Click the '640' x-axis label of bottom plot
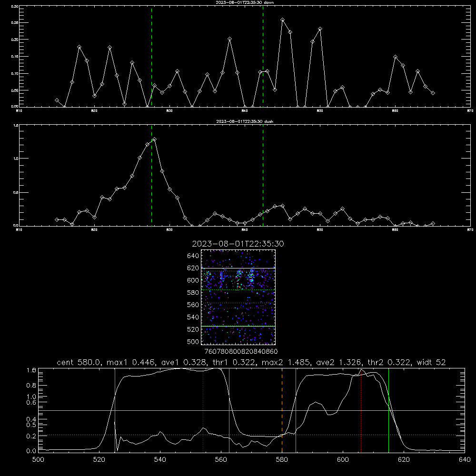This screenshot has width=476, height=476. (x=465, y=460)
